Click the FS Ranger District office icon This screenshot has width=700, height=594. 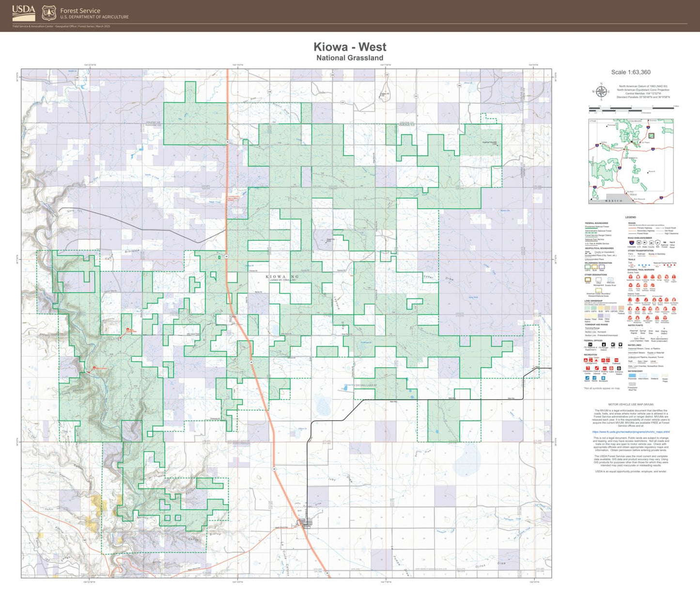(604, 344)
